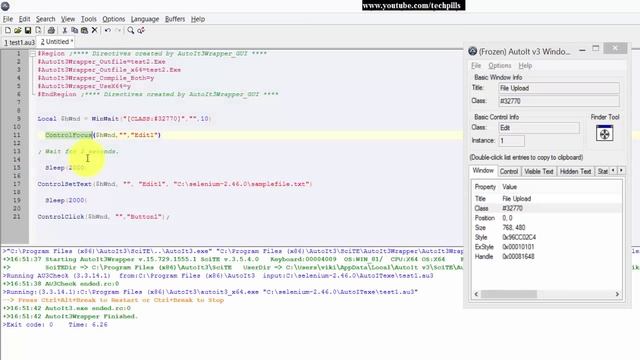
Task: Click the property list right scroll arrow
Action: coord(617,294)
